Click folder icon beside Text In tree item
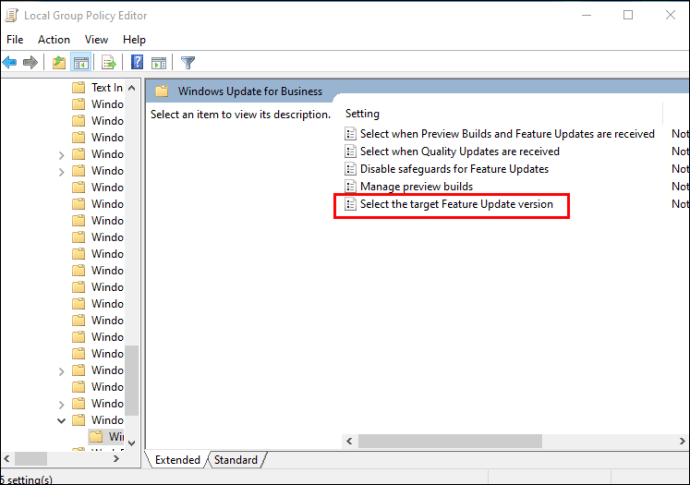 (x=78, y=88)
